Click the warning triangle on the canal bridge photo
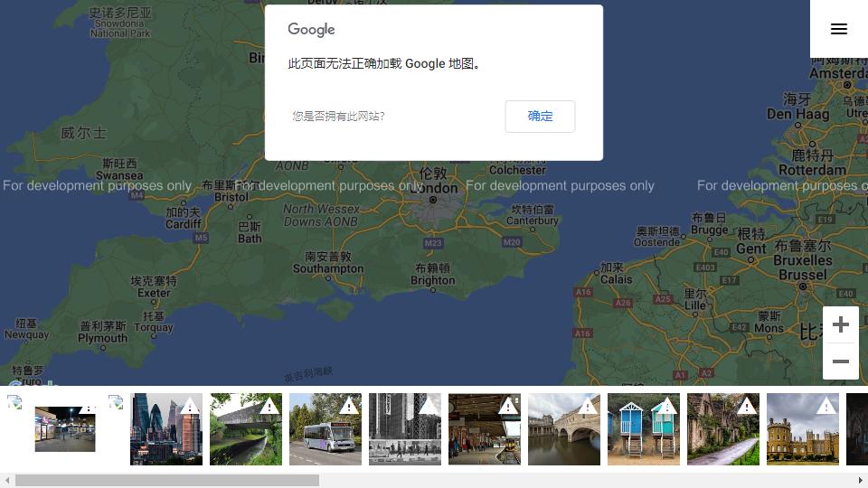 (x=269, y=407)
